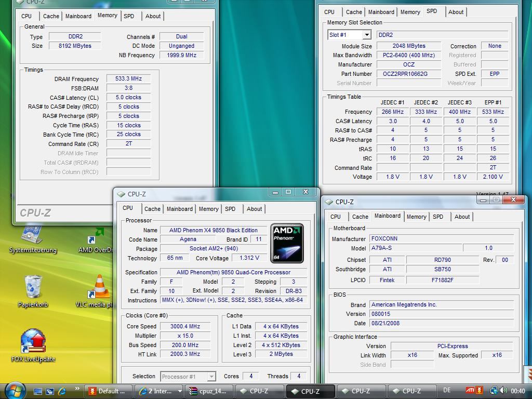Viewport: 532px width, 399px height.
Task: Close the FOXCONN mainboard CPU-Z window
Action: (x=513, y=200)
